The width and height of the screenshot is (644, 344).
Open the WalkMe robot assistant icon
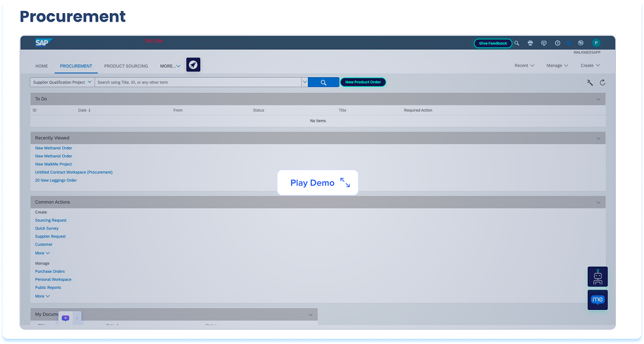598,277
